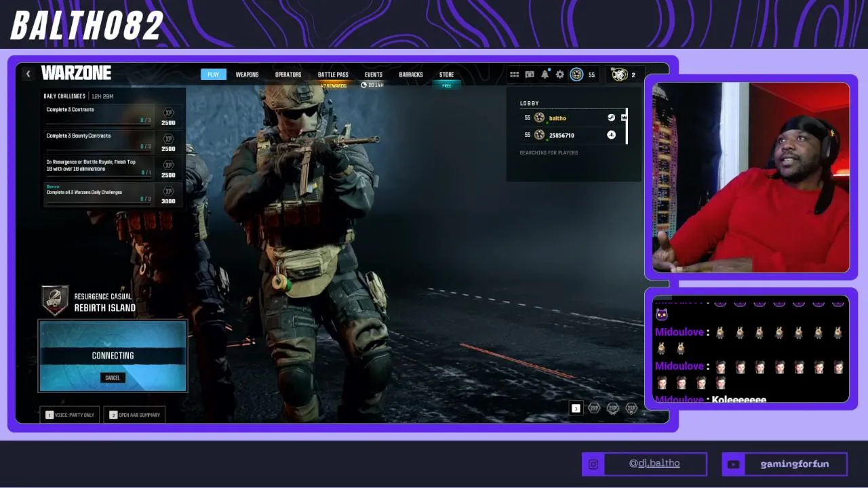868x488 pixels.
Task: Click Complete 3 Contracts progress bar
Action: pos(98,125)
